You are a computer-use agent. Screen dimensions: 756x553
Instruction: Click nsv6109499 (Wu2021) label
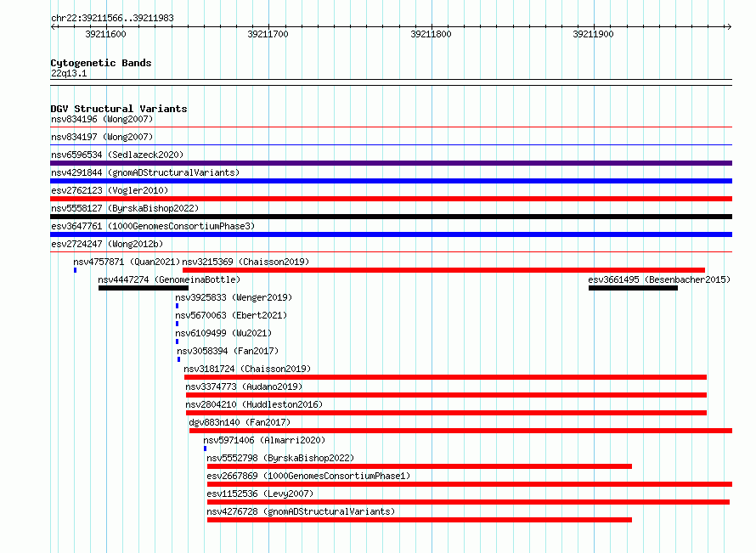(x=223, y=333)
